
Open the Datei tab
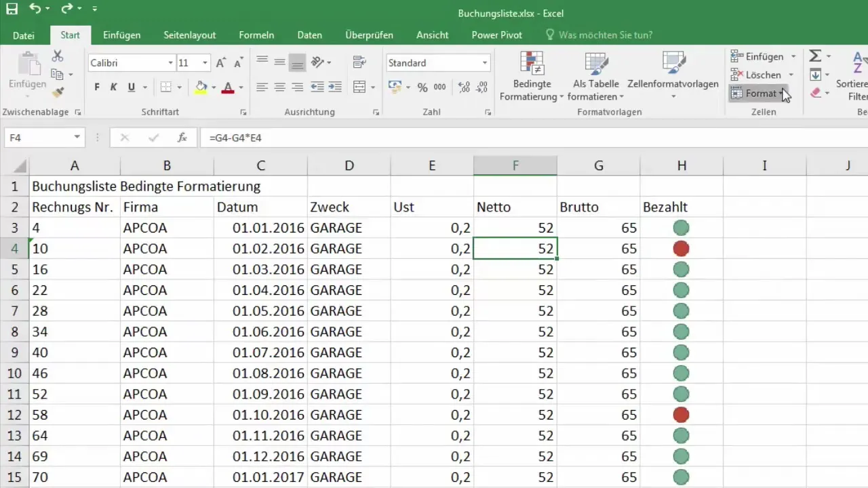[x=24, y=35]
